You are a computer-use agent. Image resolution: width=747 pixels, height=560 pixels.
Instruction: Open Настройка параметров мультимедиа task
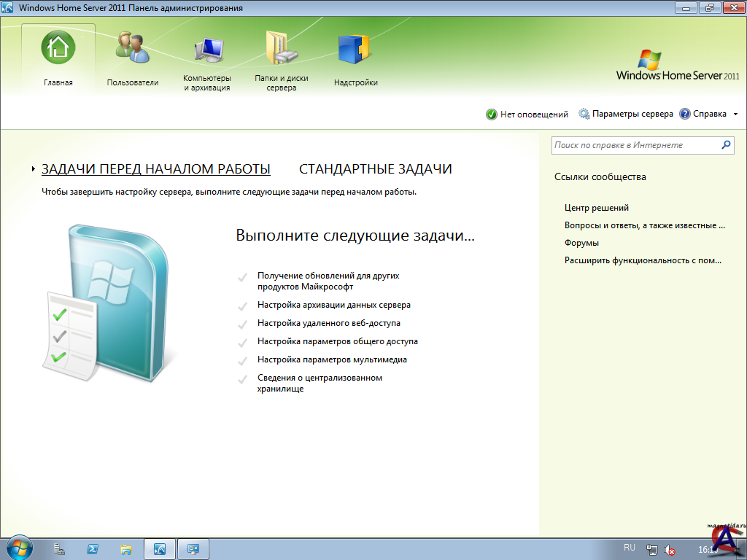(x=332, y=359)
